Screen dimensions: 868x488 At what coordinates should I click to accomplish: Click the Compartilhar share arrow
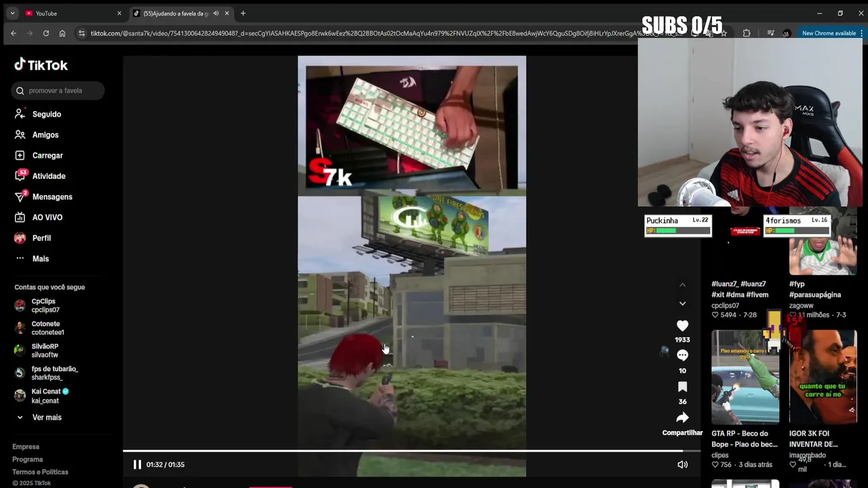click(x=682, y=418)
